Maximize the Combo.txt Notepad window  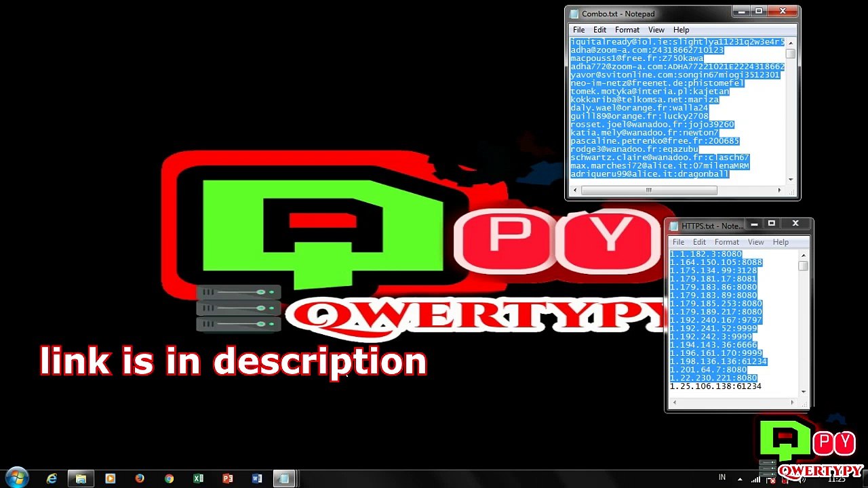click(x=759, y=12)
